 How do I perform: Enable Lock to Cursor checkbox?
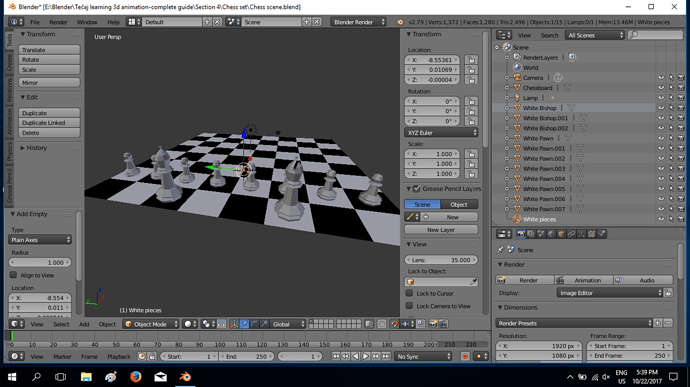410,293
